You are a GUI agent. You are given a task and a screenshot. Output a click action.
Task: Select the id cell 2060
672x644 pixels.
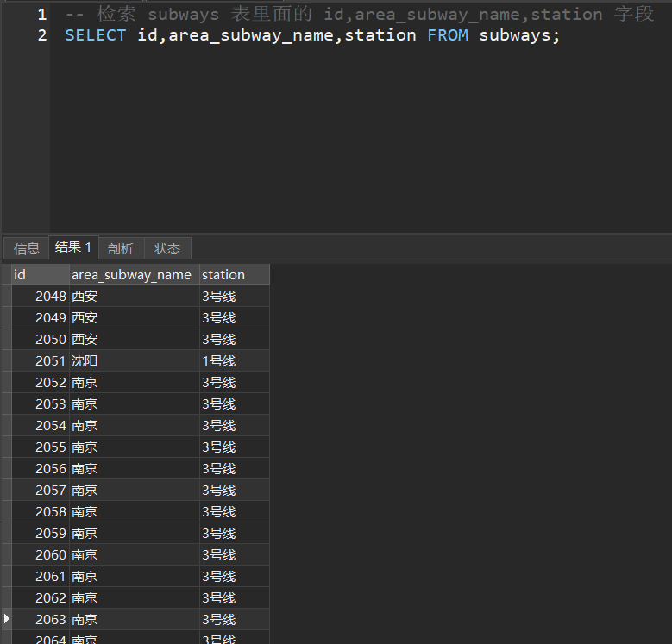41,554
